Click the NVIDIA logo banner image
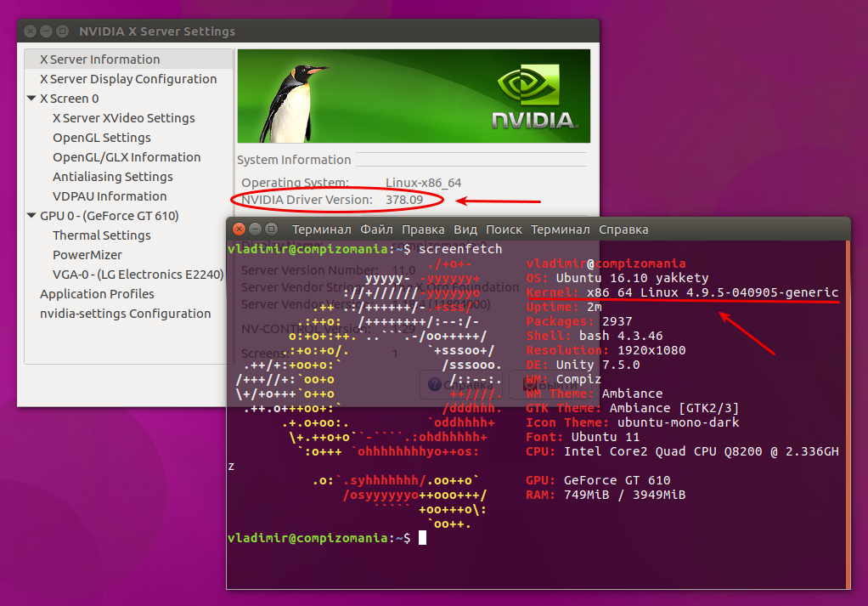 (x=414, y=96)
